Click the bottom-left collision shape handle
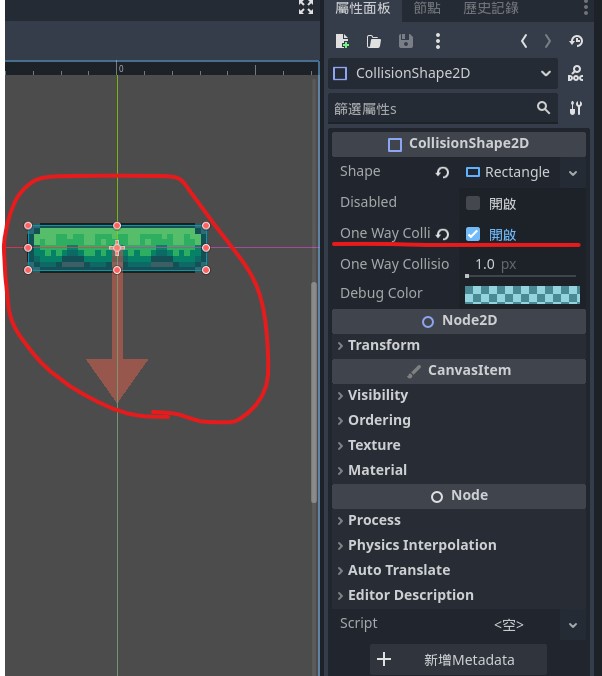The width and height of the screenshot is (602, 676). [x=28, y=270]
